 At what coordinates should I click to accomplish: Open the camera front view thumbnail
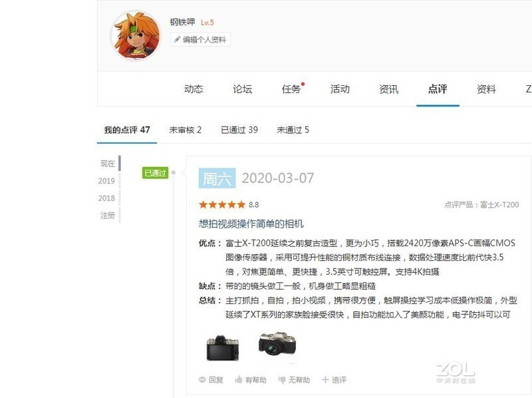[277, 344]
